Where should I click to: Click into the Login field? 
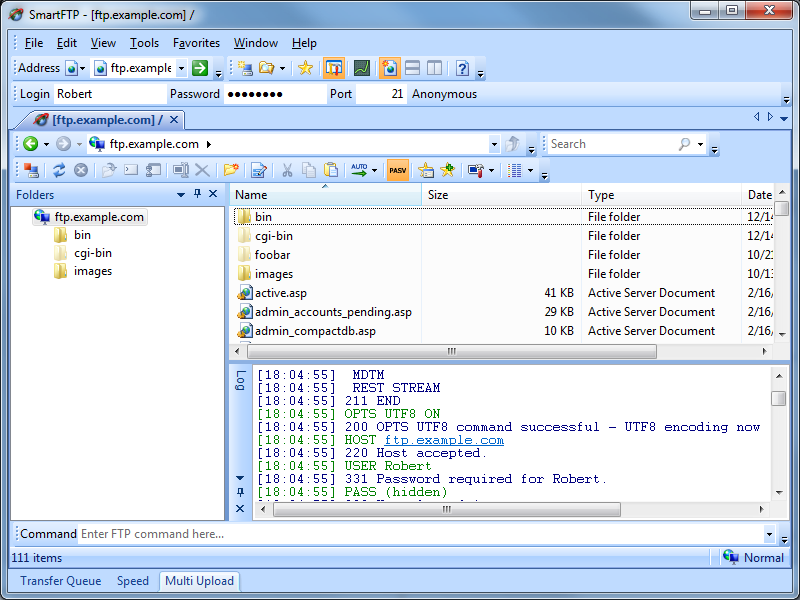[x=109, y=94]
